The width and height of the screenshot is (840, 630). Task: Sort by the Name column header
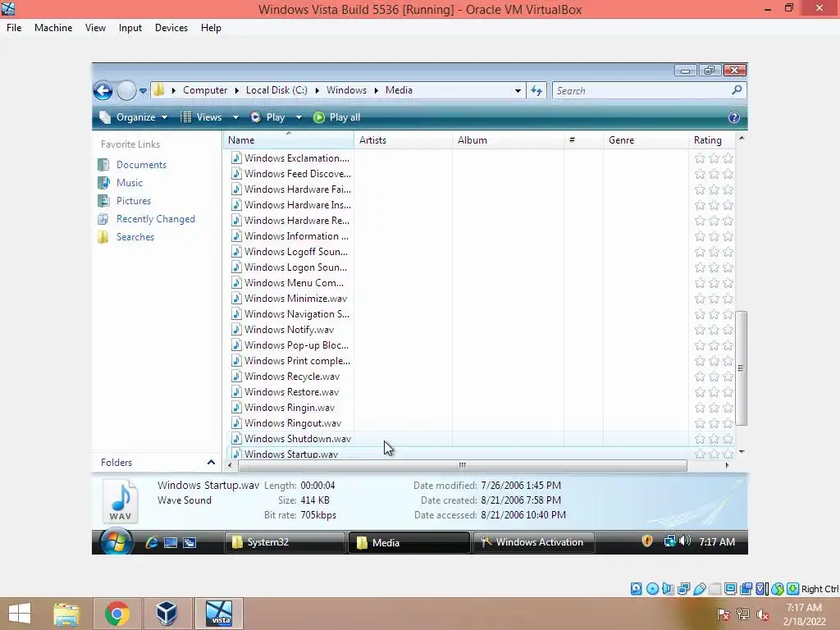click(x=288, y=139)
